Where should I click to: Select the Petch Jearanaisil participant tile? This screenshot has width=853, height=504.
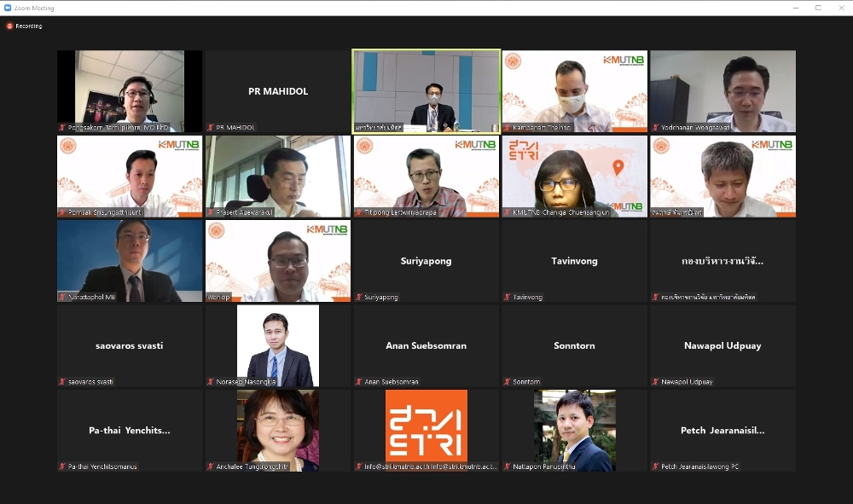[x=722, y=430]
